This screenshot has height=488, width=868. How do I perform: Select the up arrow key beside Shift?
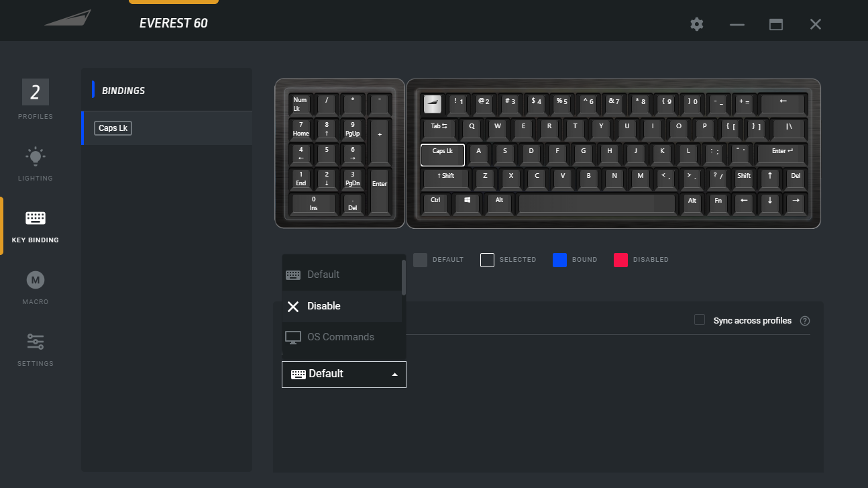[769, 178]
